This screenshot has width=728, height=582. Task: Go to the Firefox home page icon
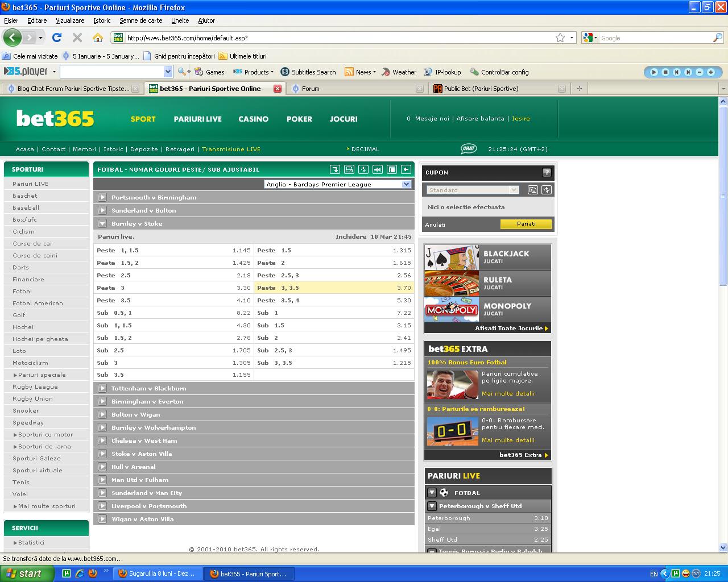(98, 38)
